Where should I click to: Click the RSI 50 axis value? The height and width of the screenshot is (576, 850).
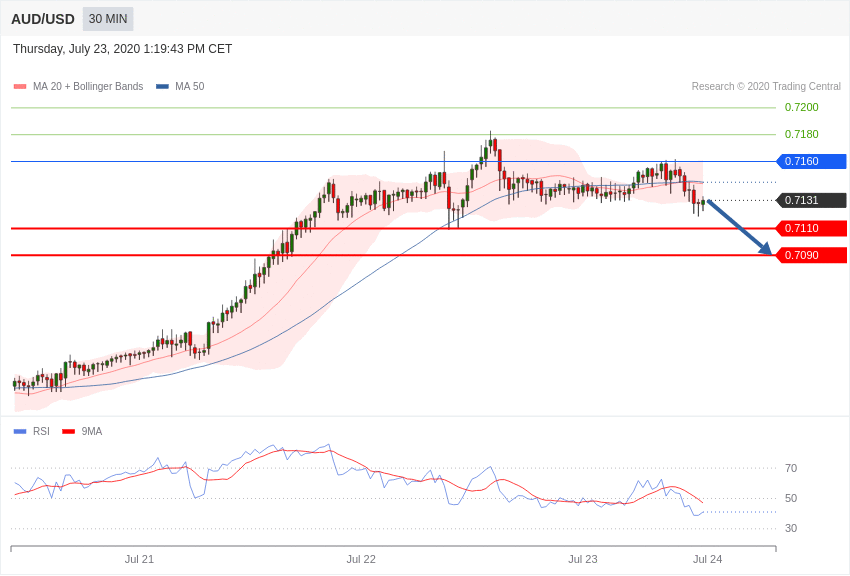pos(791,498)
